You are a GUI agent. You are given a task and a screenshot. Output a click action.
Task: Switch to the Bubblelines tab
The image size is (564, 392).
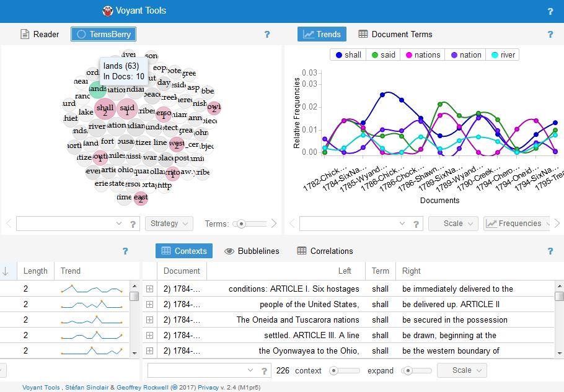pos(252,251)
